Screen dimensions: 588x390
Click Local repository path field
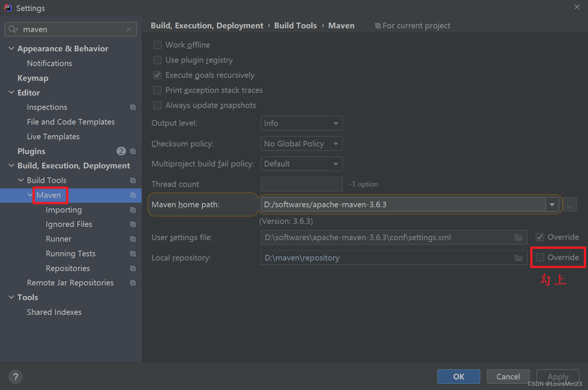(x=394, y=258)
